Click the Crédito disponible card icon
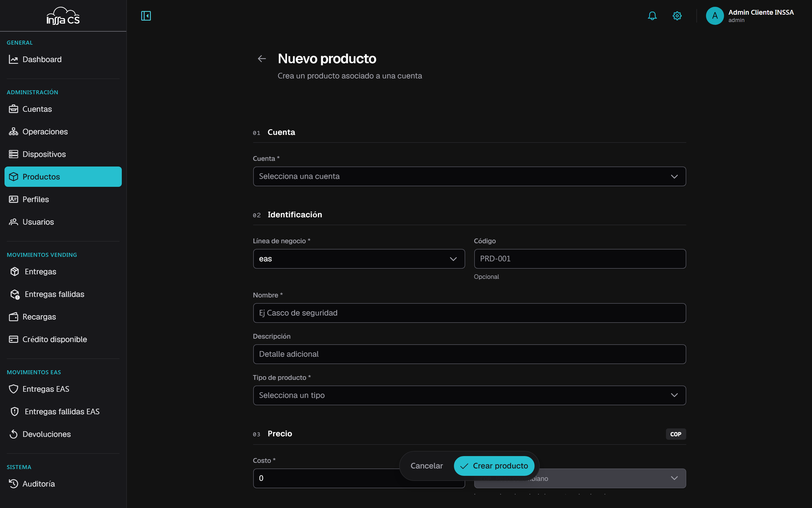 pos(14,339)
